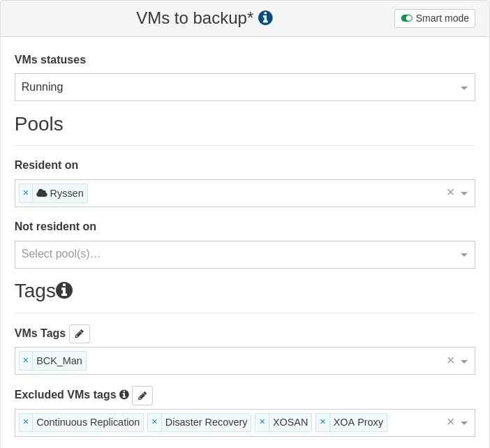
Task: Edit Excluded VMs tags with pencil button
Action: pyautogui.click(x=142, y=396)
